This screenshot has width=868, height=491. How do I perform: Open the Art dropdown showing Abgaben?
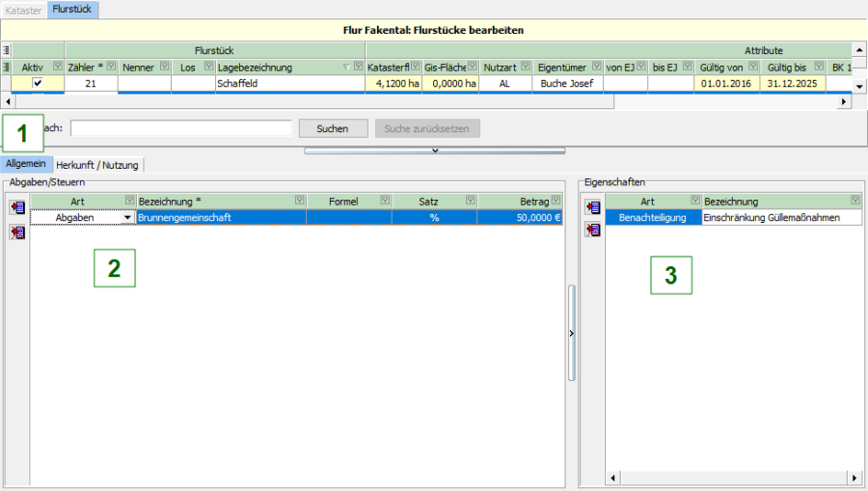pos(126,218)
